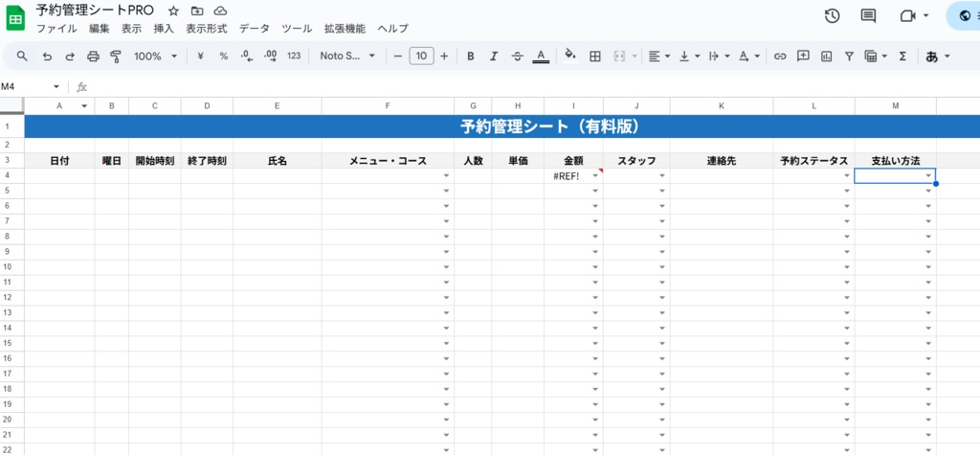Screen dimensions: 980x455
Task: Click the 予約管理シートPRO title
Action: (x=95, y=11)
